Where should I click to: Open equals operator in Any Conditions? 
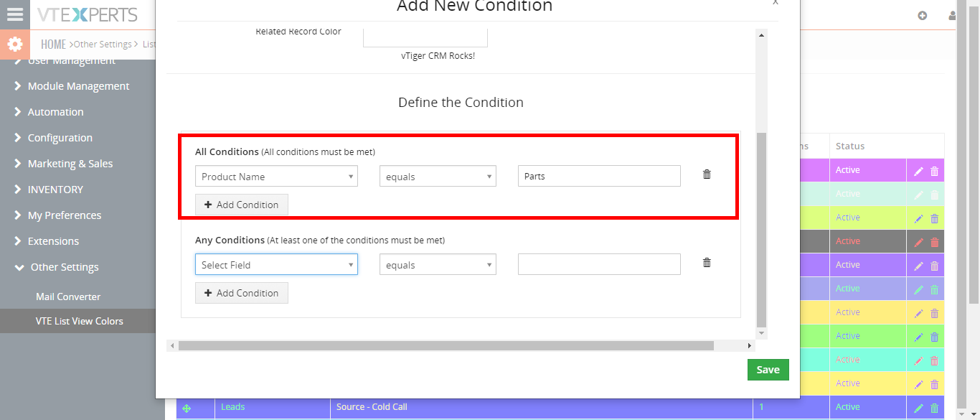(438, 265)
